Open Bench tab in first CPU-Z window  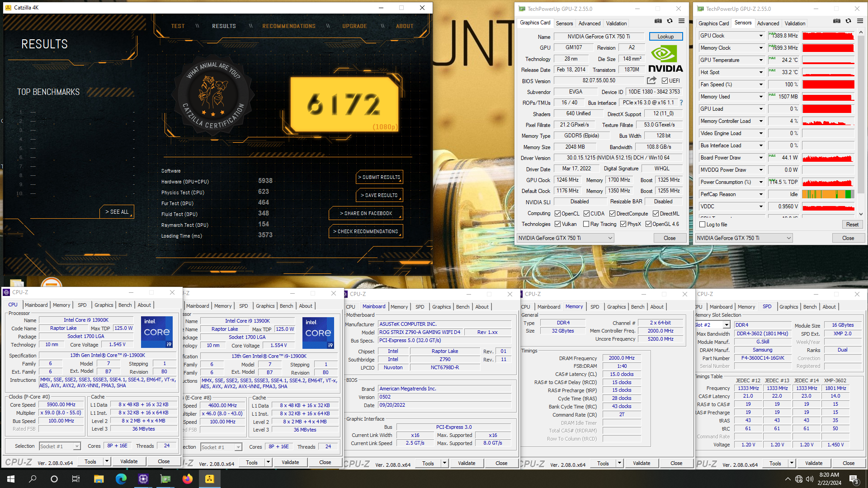[125, 305]
